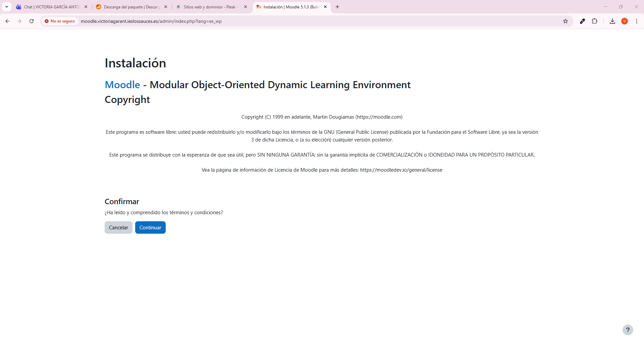Close the Chat VICTORIA GARCÍA tab
644x346 pixels.
coord(86,7)
